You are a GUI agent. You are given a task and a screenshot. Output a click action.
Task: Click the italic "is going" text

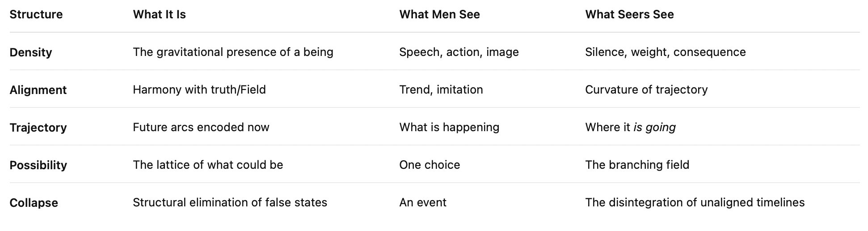click(x=654, y=127)
